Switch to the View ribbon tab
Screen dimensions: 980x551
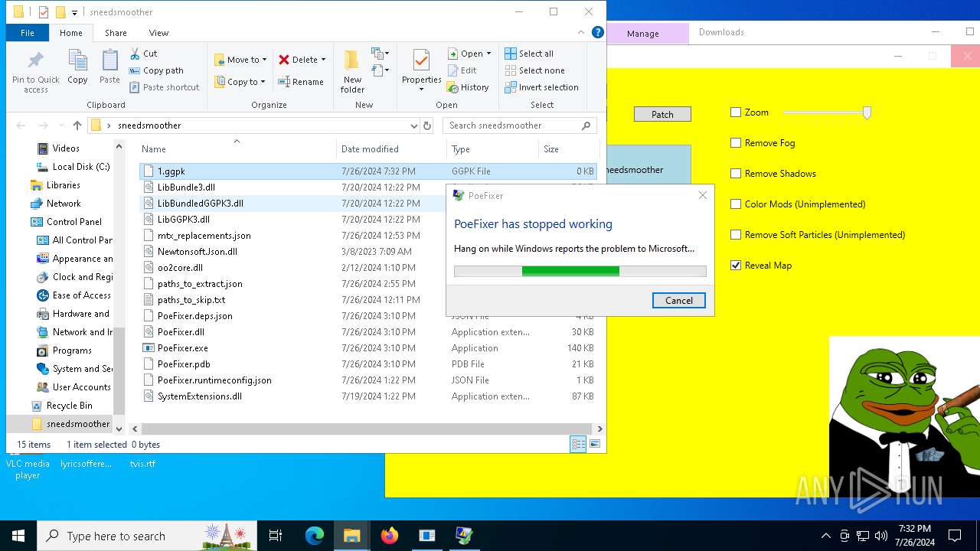pyautogui.click(x=158, y=33)
